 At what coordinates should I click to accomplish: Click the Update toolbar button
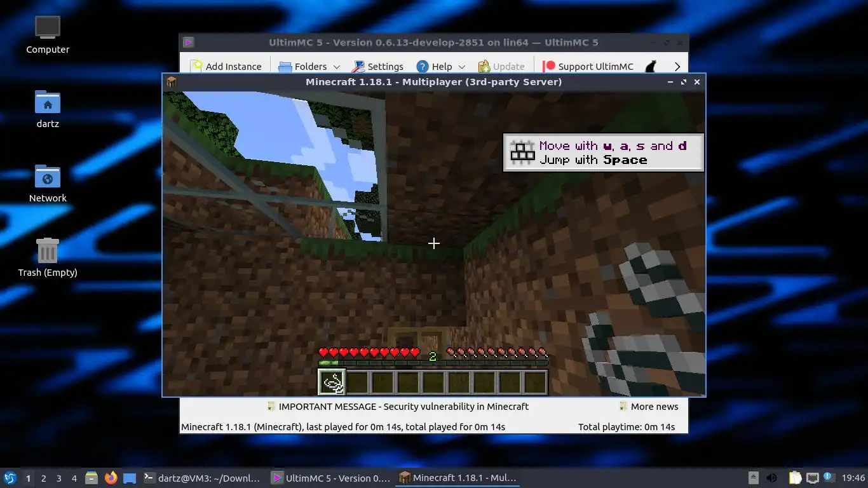pyautogui.click(x=501, y=66)
